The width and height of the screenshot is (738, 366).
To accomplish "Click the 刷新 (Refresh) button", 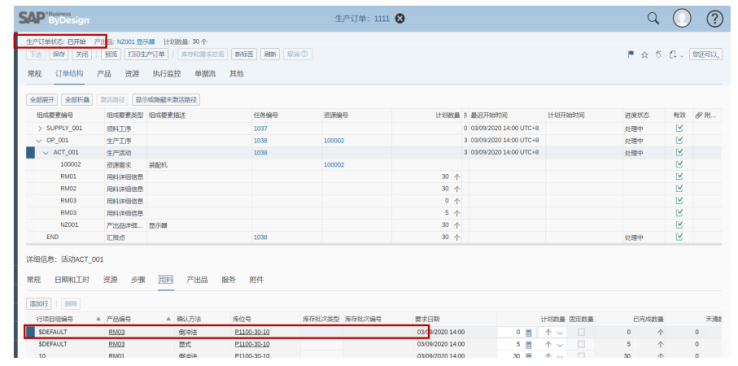I will pyautogui.click(x=270, y=54).
